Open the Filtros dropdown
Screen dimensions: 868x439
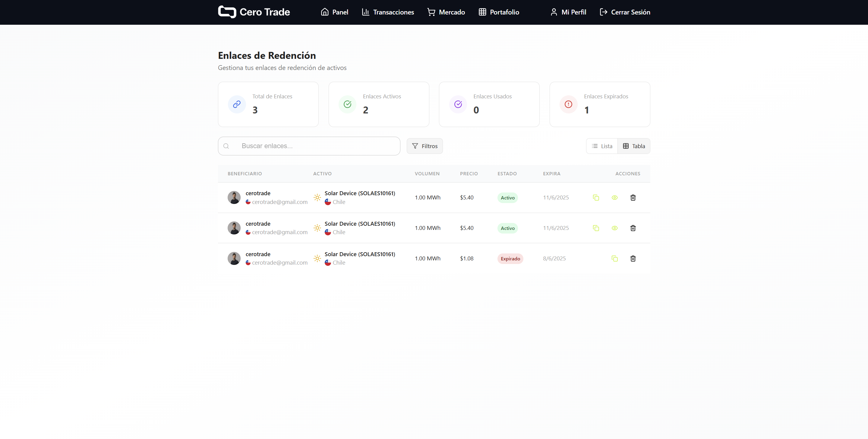(425, 146)
